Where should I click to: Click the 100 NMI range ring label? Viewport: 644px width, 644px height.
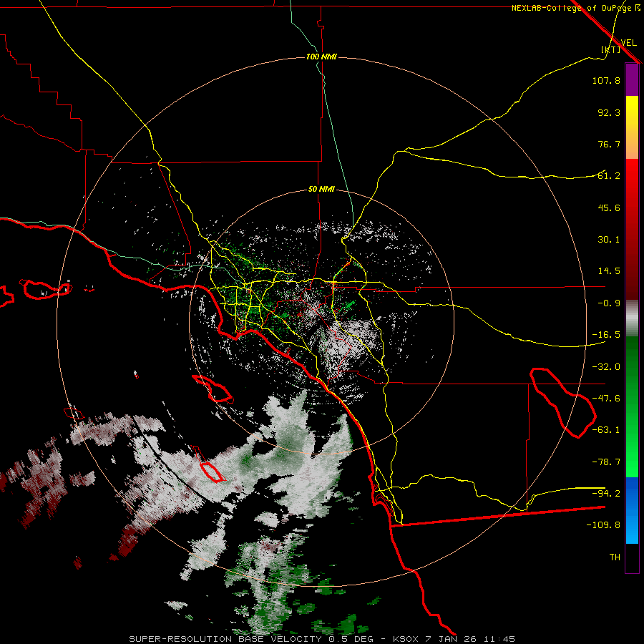pyautogui.click(x=321, y=57)
